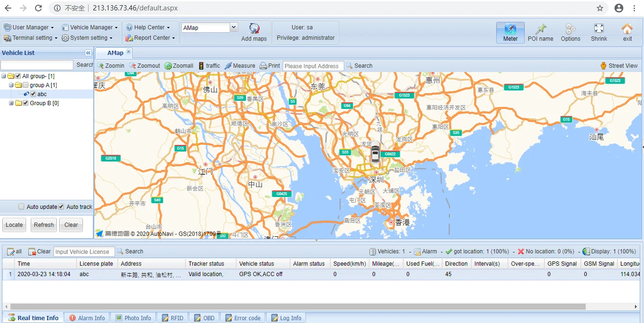Enable the Auto update checkbox
Image resolution: width=644 pixels, height=323 pixels.
click(21, 207)
